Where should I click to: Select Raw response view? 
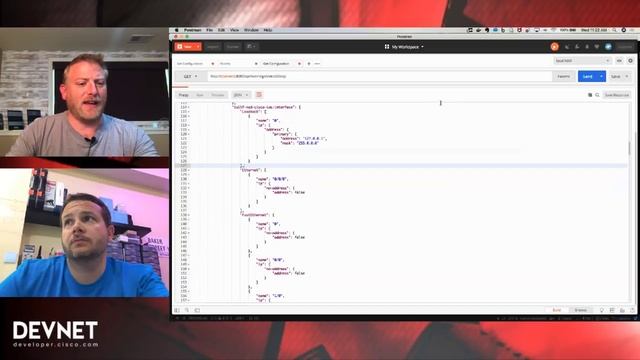point(200,95)
